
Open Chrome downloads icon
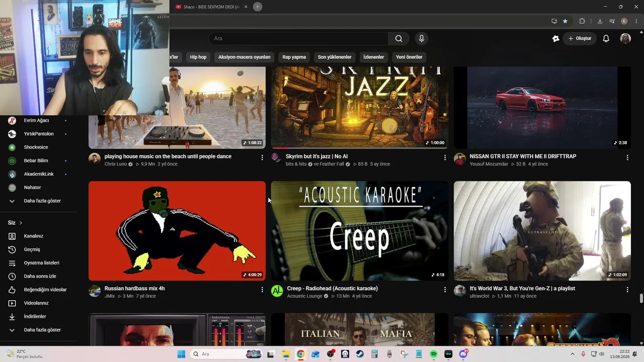pos(600,21)
